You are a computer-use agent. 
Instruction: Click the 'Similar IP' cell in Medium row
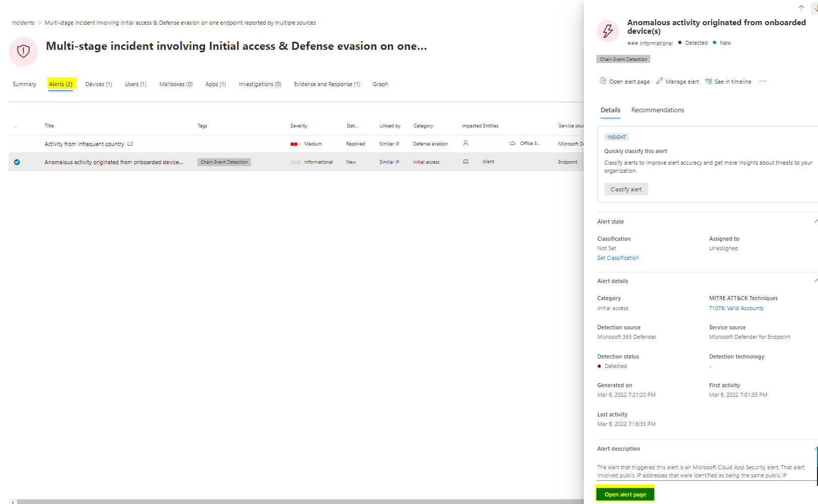[389, 144]
